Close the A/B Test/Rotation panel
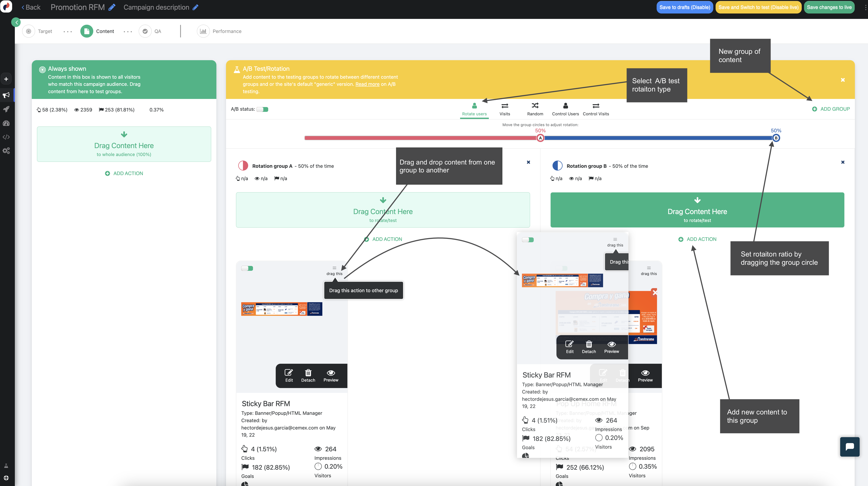 click(843, 80)
